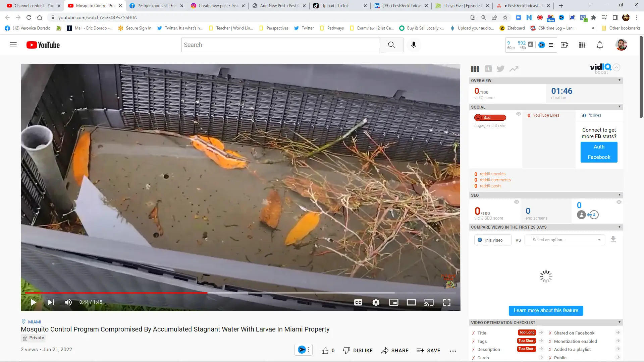644x362 pixels.
Task: Click the Auth Facebook button
Action: 599,152
